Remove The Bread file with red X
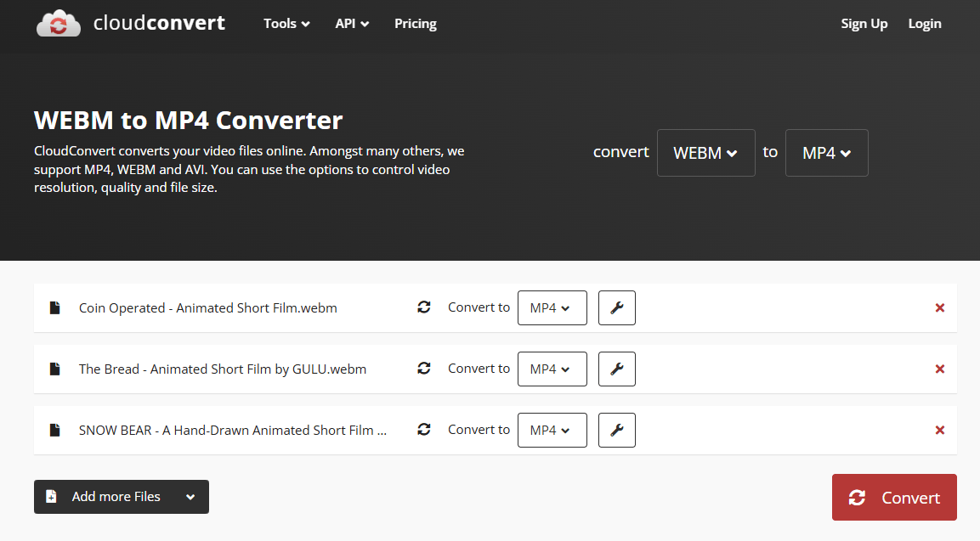The height and width of the screenshot is (541, 980). (940, 369)
